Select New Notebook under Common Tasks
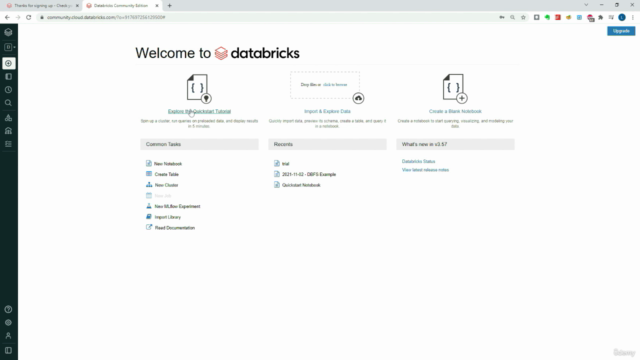This screenshot has width=640, height=360. click(168, 164)
